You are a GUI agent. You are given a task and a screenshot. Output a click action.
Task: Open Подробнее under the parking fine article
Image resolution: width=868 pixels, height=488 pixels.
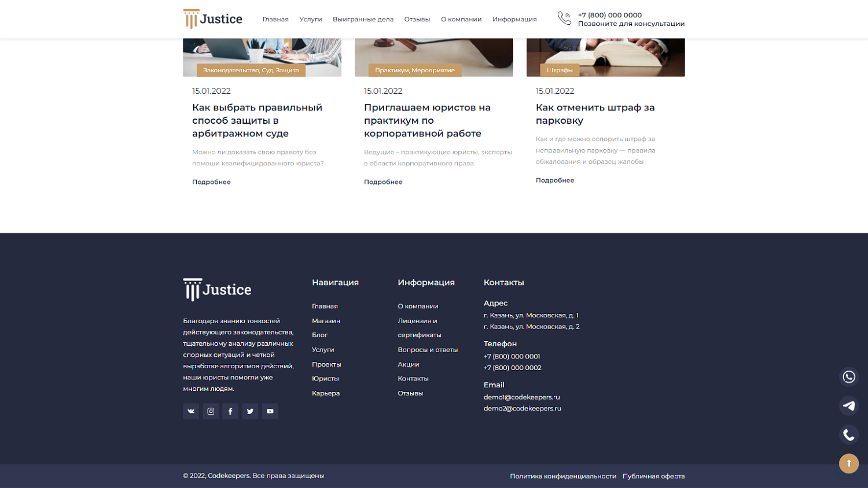click(x=555, y=180)
